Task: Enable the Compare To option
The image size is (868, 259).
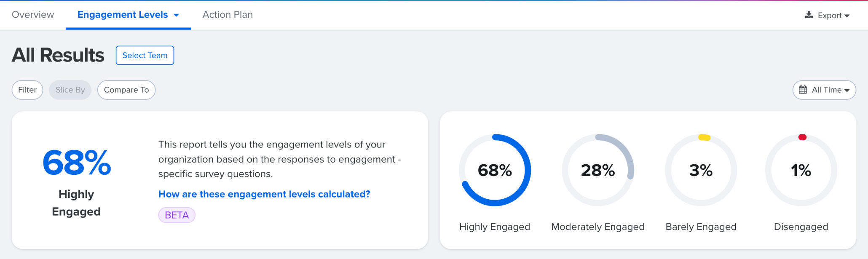Action: tap(126, 90)
